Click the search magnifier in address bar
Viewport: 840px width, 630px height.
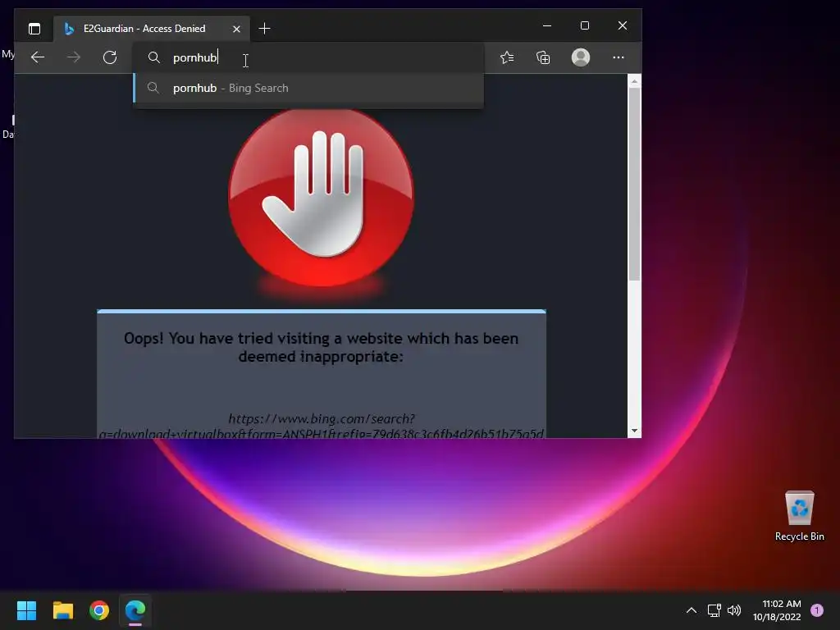(x=153, y=57)
